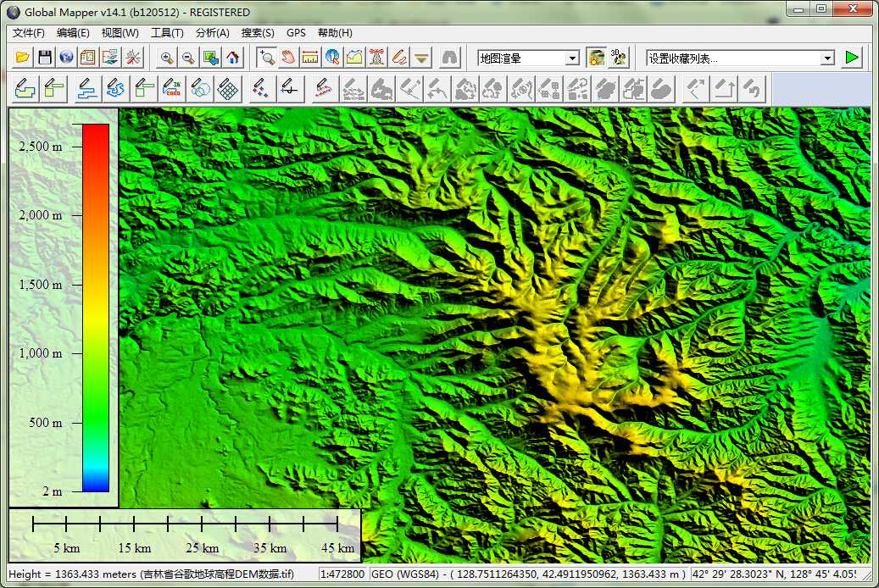Click the 1,000 m legend label
879x588 pixels.
tap(41, 353)
